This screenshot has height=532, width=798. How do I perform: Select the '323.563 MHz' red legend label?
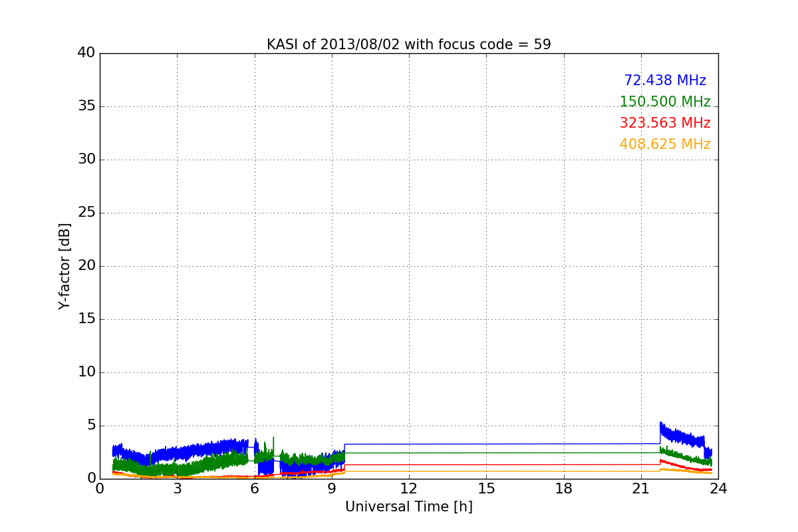tap(665, 123)
